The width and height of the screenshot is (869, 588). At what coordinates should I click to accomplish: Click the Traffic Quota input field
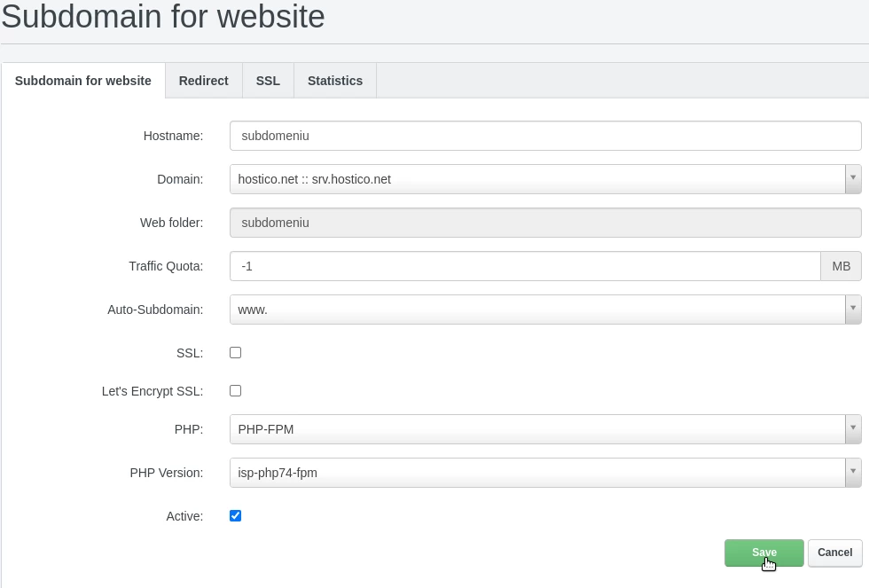[x=525, y=266]
